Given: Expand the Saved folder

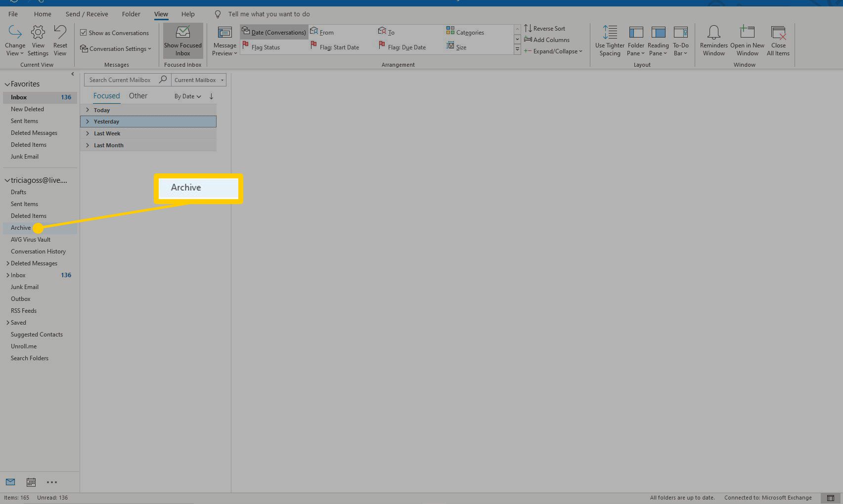Looking at the screenshot, I should coord(7,323).
